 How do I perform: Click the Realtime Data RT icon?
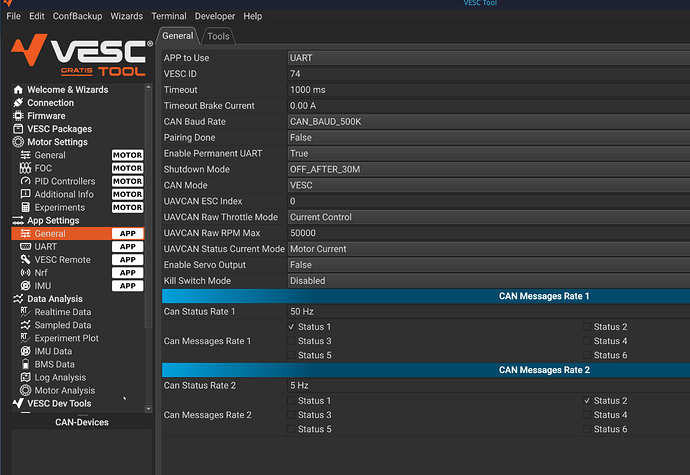26,312
